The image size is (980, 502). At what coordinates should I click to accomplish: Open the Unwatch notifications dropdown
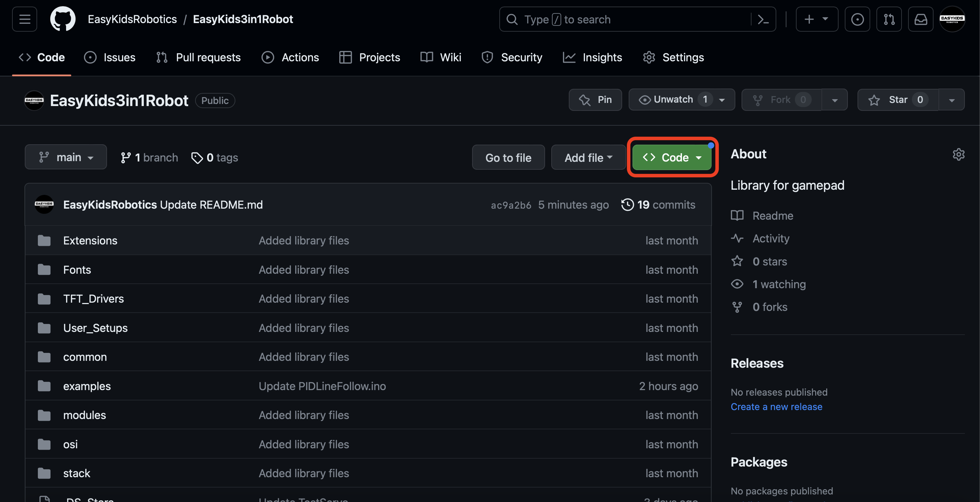[681, 100]
